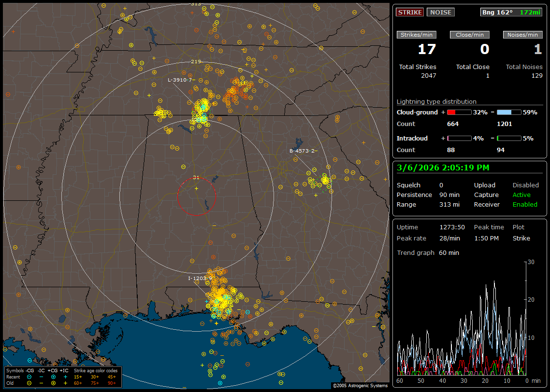This screenshot has width=550, height=392.
Task: Click the positive cloud-ground red percentage bar
Action: (x=459, y=112)
